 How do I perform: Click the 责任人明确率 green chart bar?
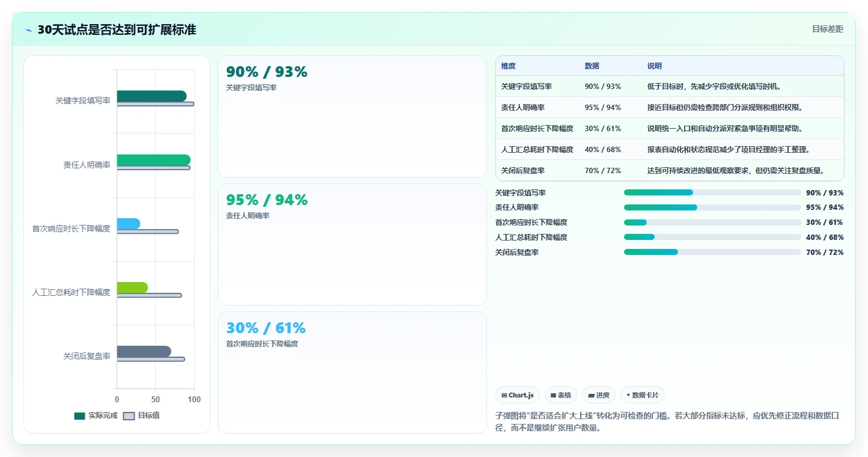(153, 160)
